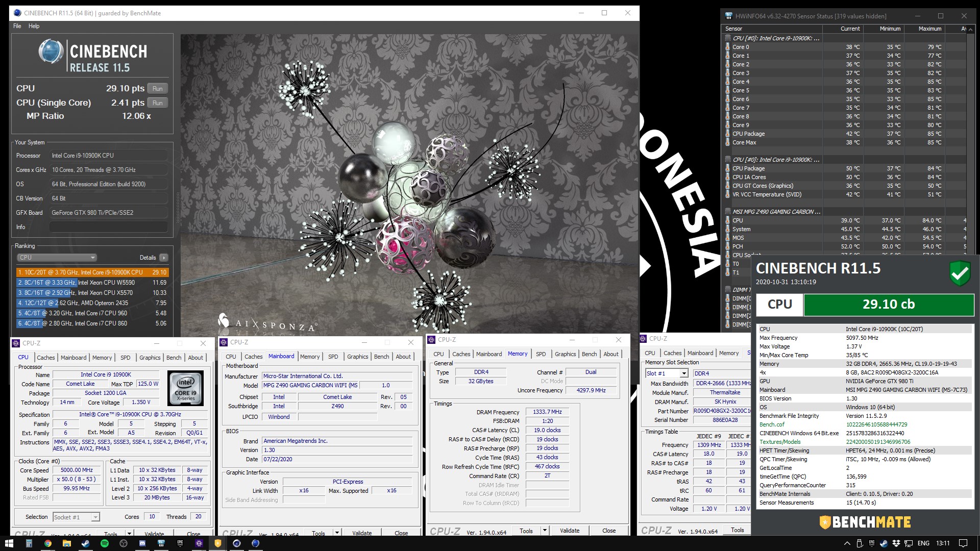Open the Socket #1 selection dropdown
980x551 pixels.
click(x=76, y=517)
